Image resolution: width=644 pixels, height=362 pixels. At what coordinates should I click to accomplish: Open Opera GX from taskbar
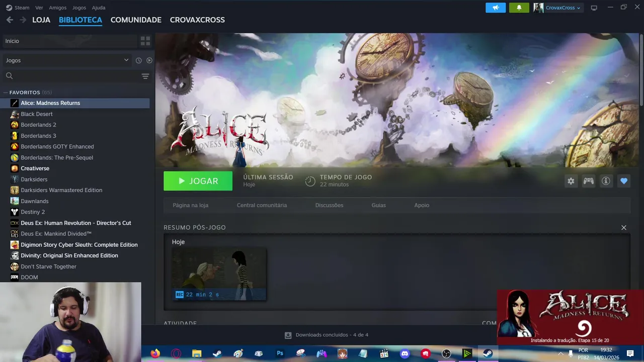pos(176,353)
